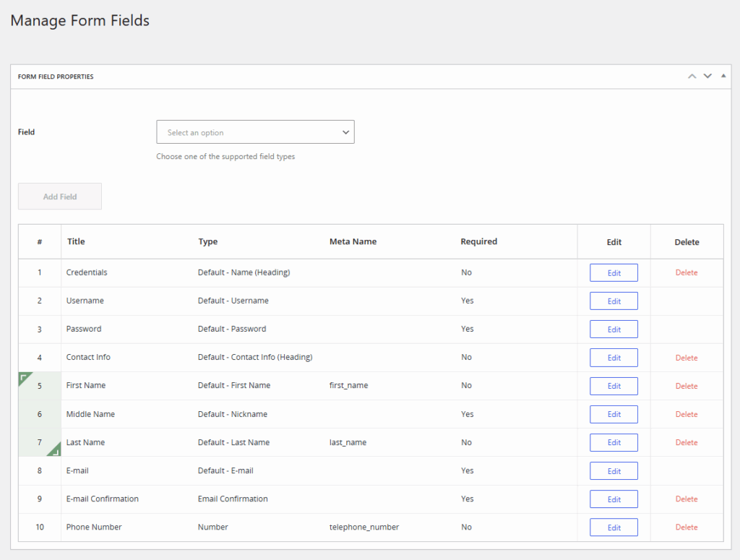740x560 pixels.
Task: Click the Password title cell
Action: pos(84,329)
